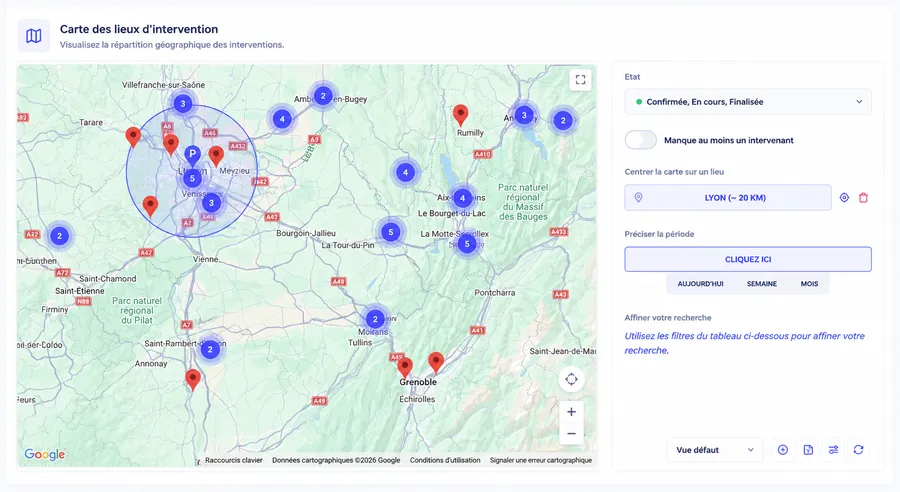
Task: Delete the LYON location with trash icon
Action: [863, 197]
